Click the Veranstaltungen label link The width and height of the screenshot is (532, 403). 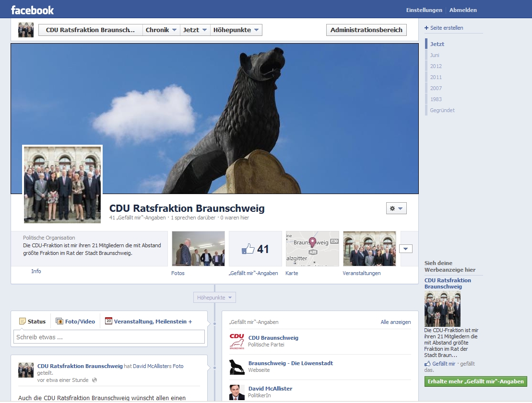pyautogui.click(x=361, y=273)
